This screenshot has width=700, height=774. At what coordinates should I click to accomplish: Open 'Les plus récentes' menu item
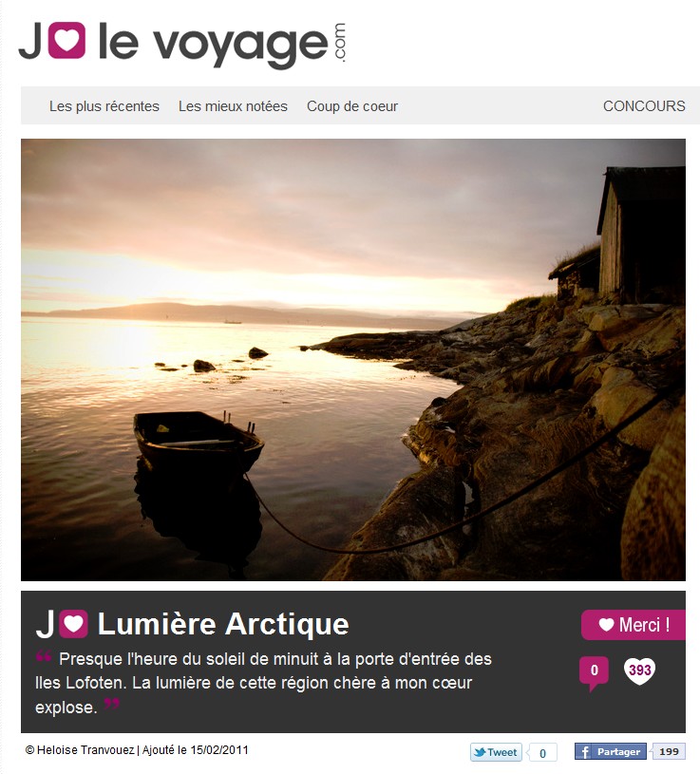coord(104,106)
